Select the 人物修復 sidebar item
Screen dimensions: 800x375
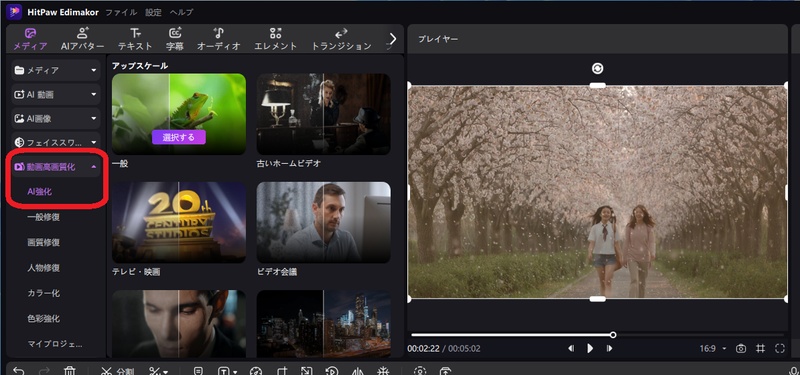coord(43,268)
